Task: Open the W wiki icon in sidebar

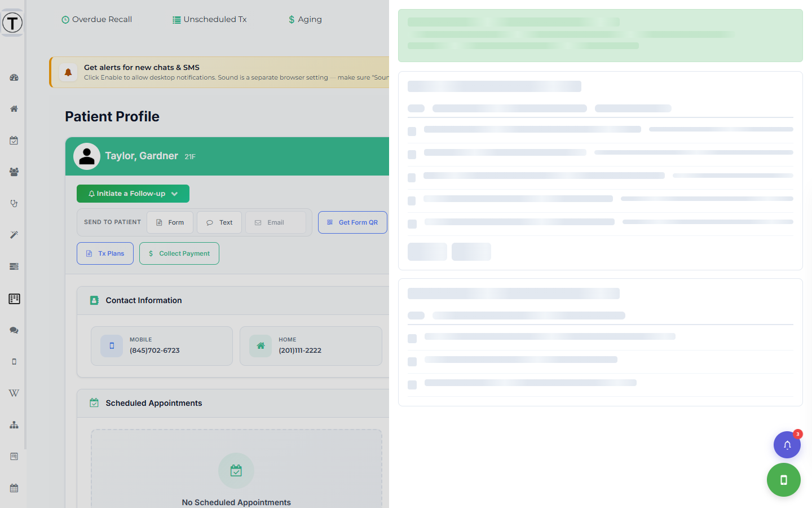Action: tap(14, 393)
